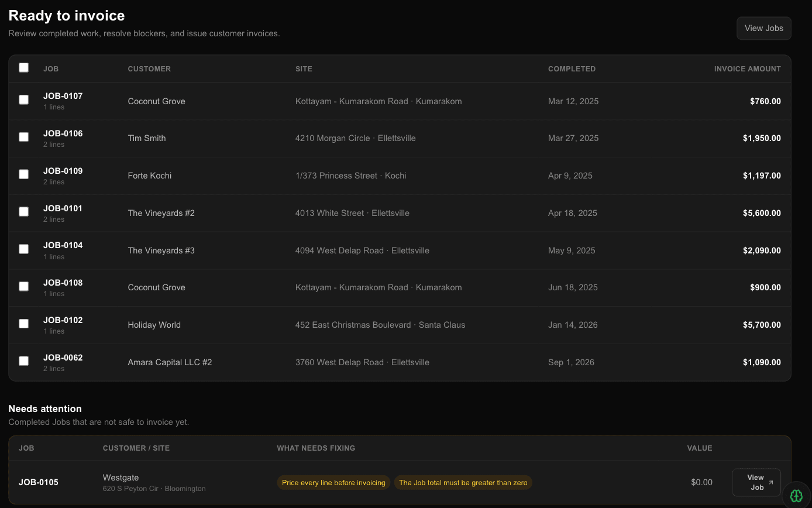Click the INVOICE AMOUNT column header

point(747,69)
